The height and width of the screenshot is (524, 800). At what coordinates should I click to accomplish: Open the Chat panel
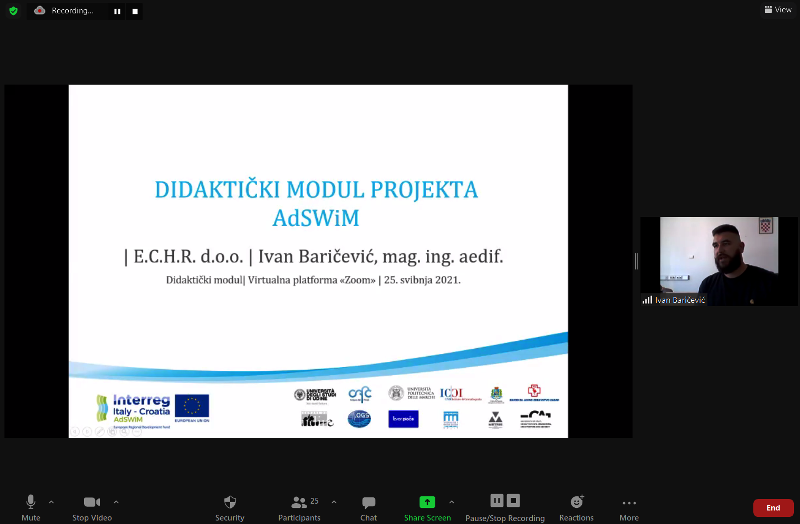pyautogui.click(x=369, y=502)
